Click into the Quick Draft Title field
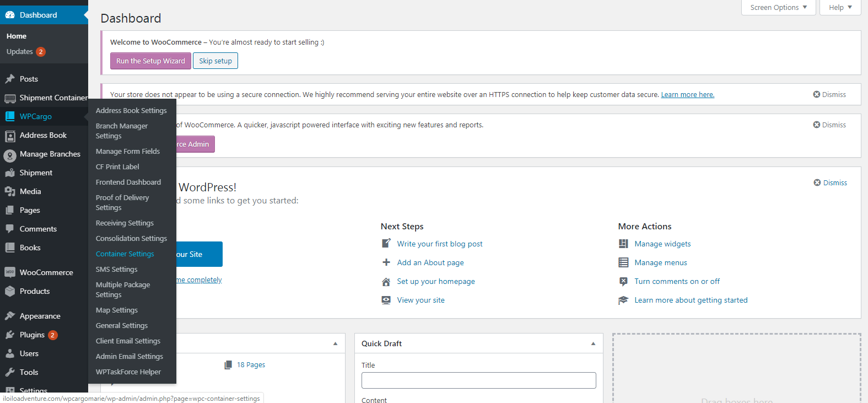 [478, 380]
